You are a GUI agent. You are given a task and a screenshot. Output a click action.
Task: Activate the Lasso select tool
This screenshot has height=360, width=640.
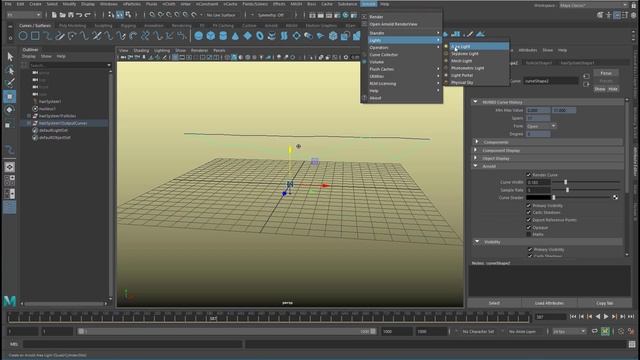pyautogui.click(x=10, y=70)
